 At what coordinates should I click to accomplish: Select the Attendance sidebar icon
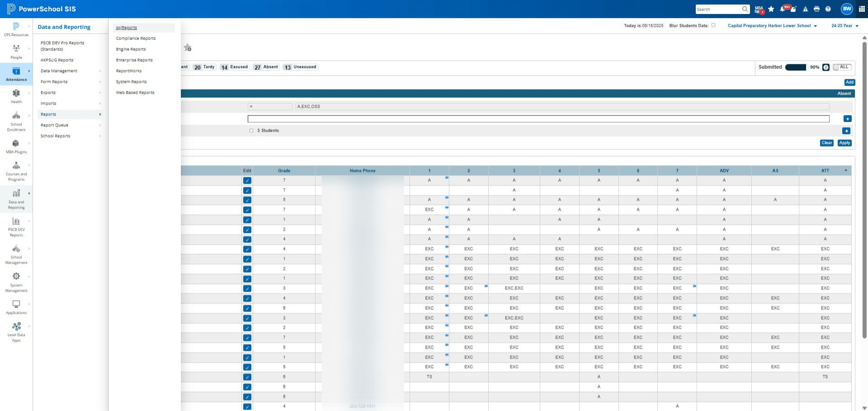[16, 71]
